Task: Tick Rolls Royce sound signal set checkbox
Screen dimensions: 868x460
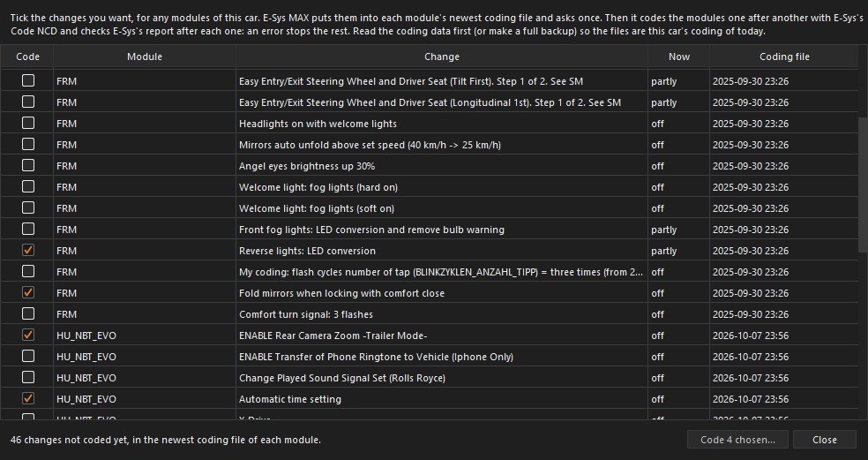Action: (27, 377)
